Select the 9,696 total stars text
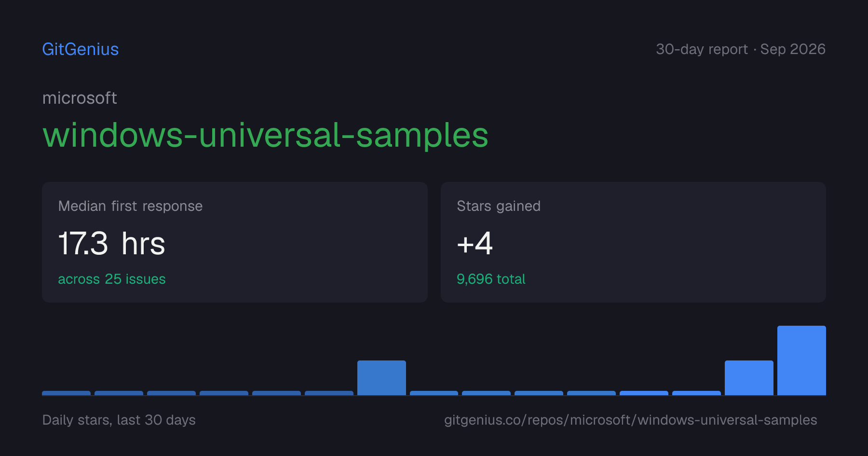 [491, 279]
